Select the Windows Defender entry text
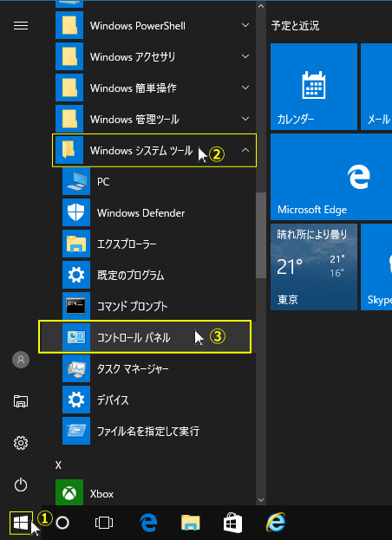 tap(140, 213)
